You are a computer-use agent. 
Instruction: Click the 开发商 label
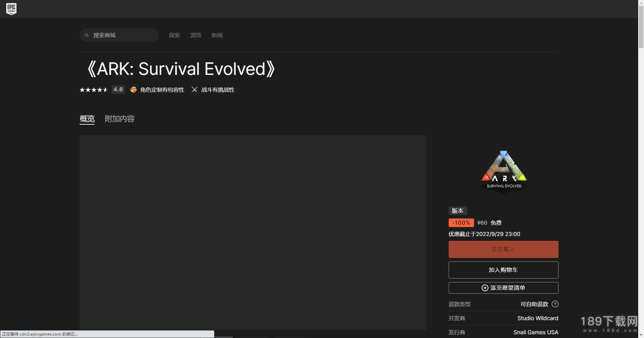457,318
